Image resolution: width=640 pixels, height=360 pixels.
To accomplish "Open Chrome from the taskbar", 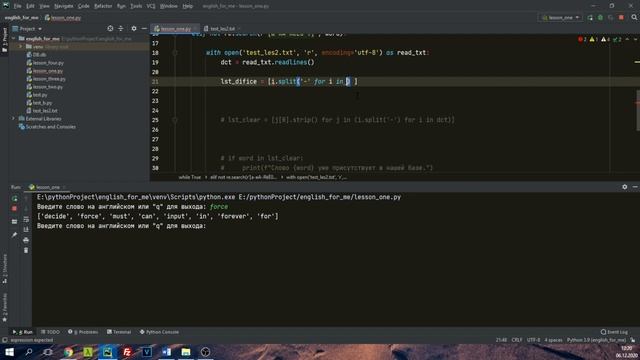I will coord(68,352).
